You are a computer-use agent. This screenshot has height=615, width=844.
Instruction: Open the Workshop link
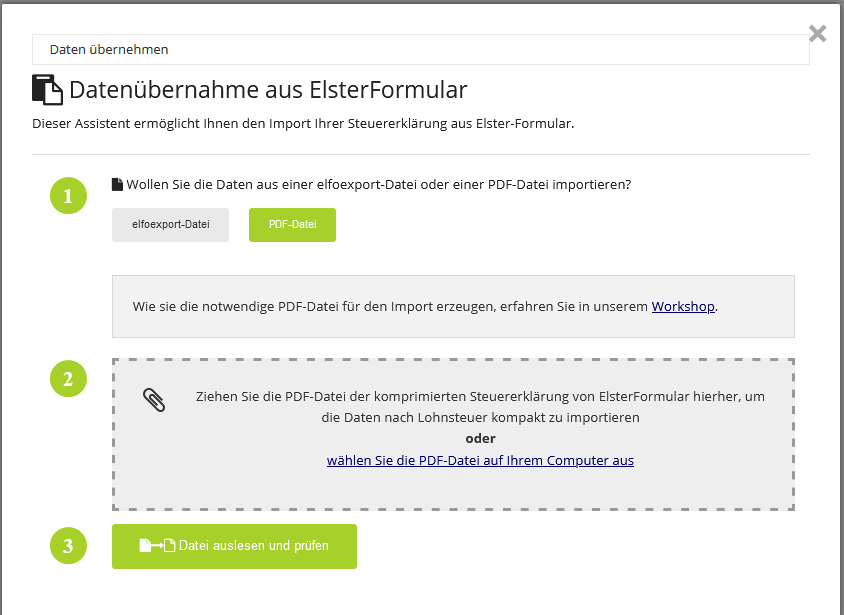coord(683,306)
